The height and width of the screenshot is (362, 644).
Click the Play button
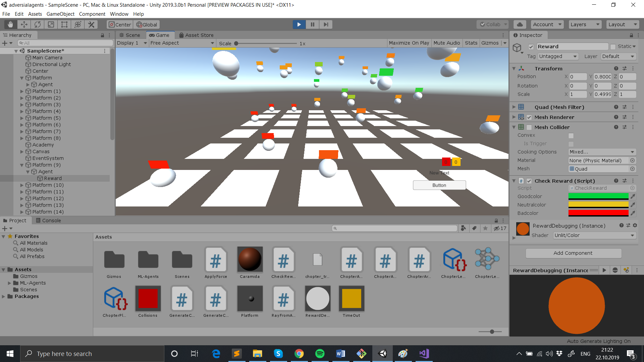click(299, 24)
